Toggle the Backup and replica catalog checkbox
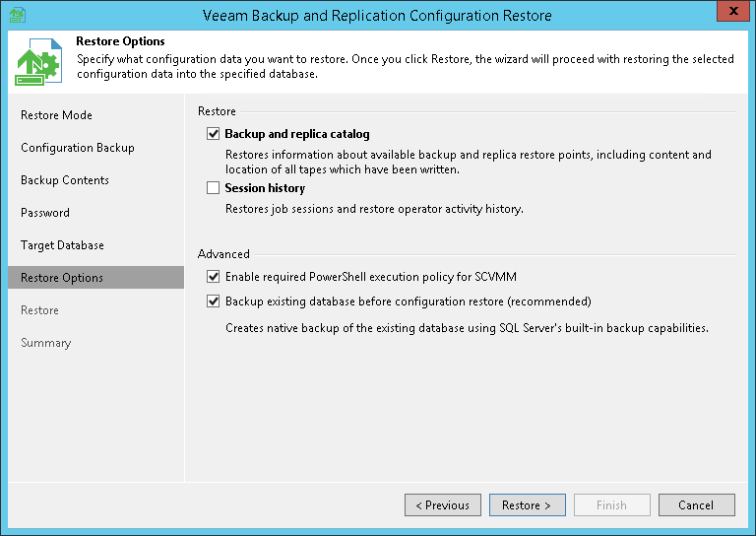 pyautogui.click(x=213, y=134)
